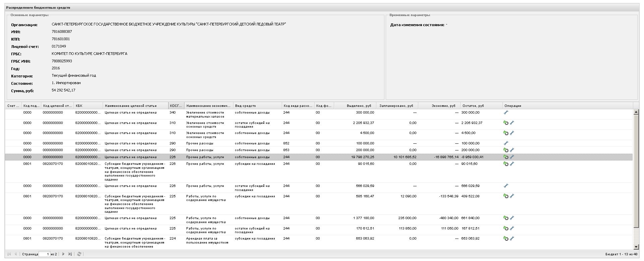
Task: Click the Арендная плата за пользование имуществом cell
Action: pos(207,241)
